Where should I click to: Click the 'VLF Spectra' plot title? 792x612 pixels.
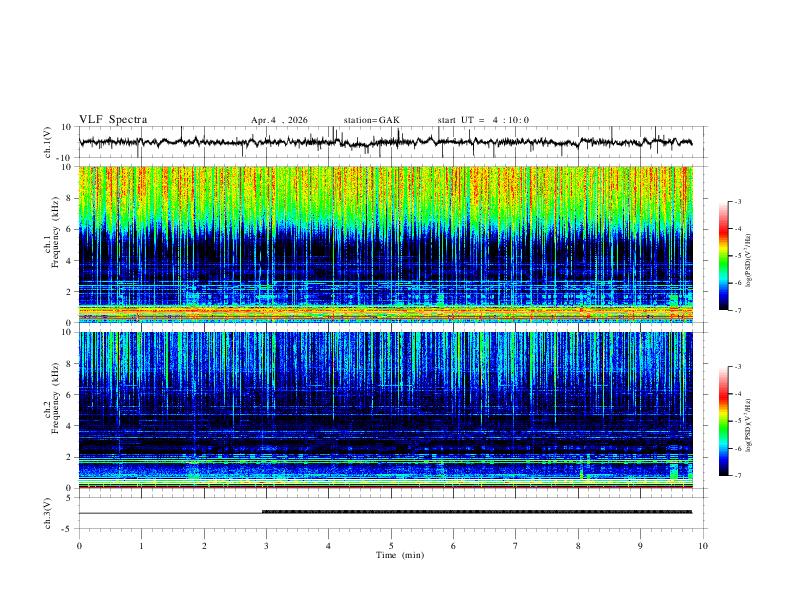[x=113, y=120]
